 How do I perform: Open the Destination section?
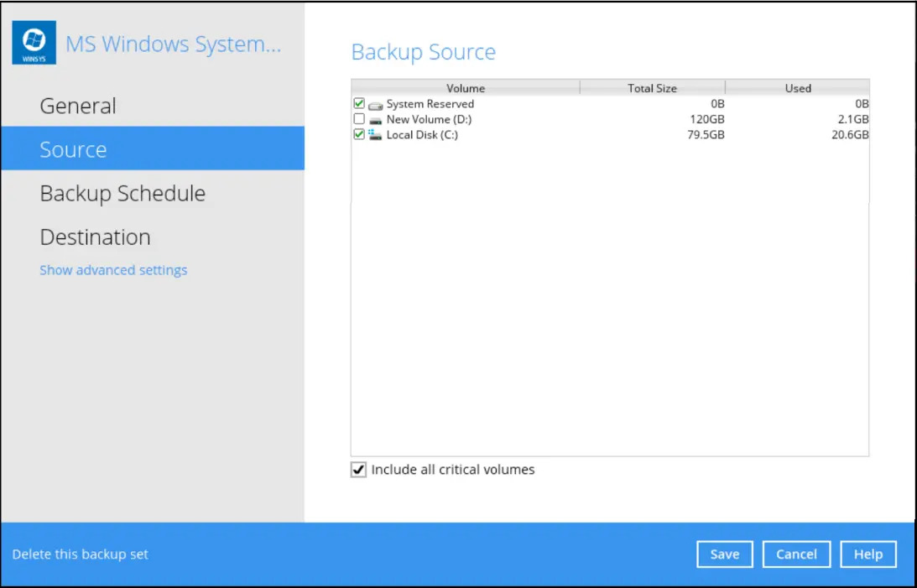95,237
